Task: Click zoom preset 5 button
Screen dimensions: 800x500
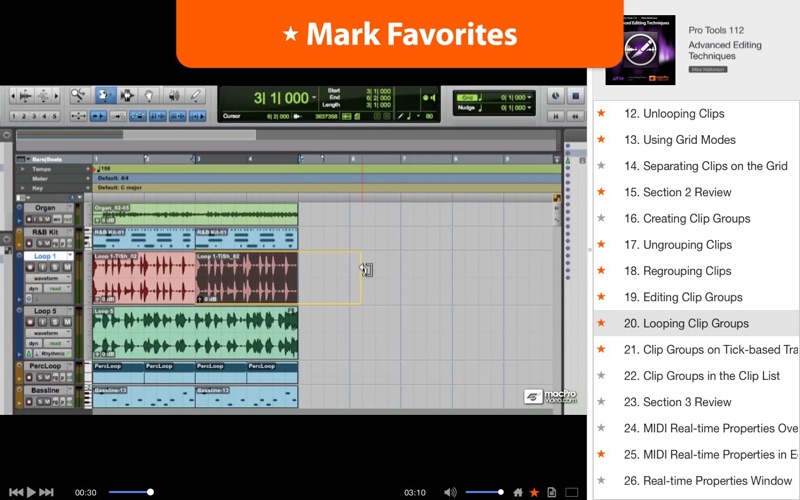Action: point(54,116)
